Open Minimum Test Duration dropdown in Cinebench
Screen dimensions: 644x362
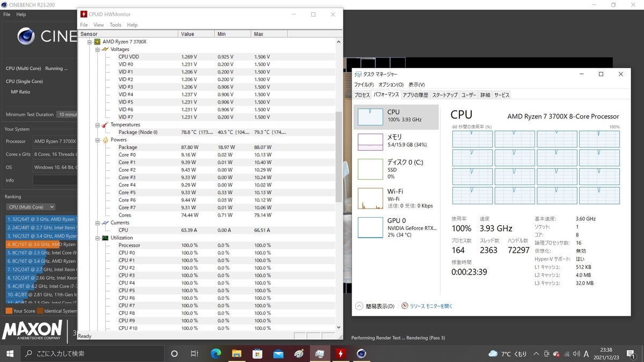click(67, 114)
